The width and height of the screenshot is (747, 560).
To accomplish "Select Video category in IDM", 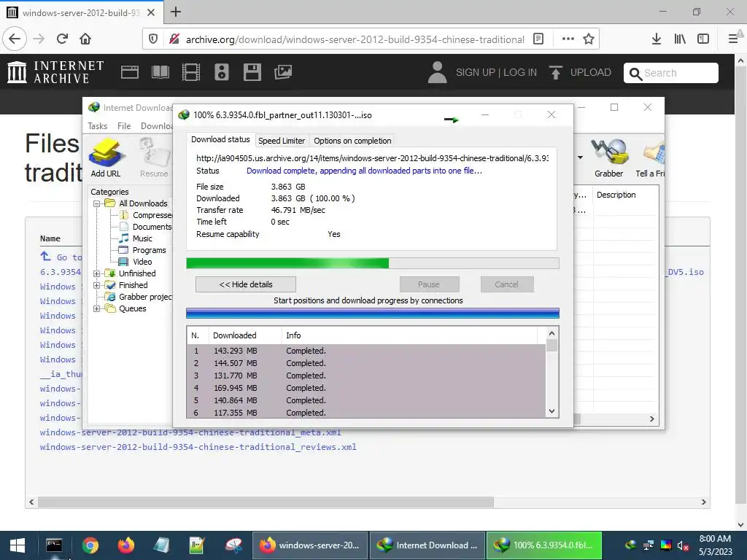I will 136,262.
